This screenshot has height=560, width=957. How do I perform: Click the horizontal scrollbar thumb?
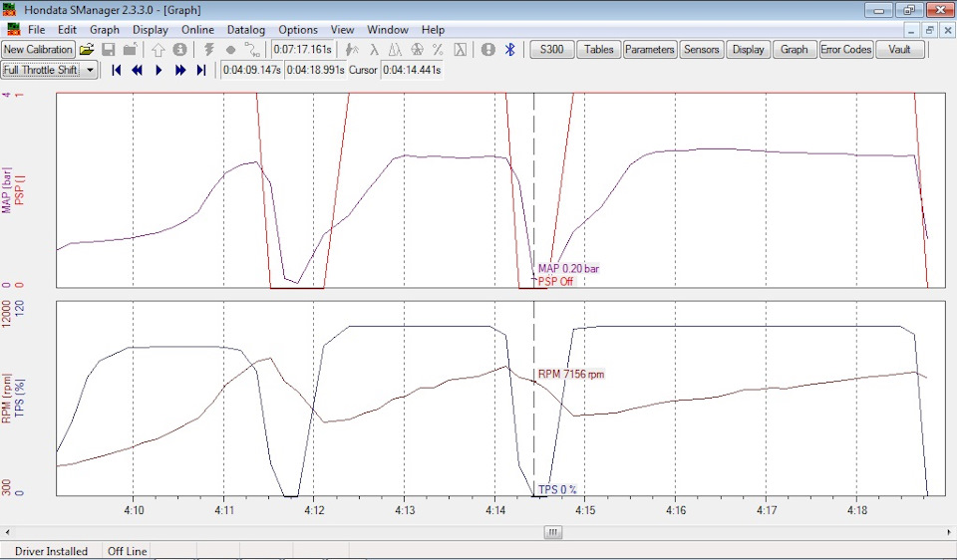tap(553, 532)
